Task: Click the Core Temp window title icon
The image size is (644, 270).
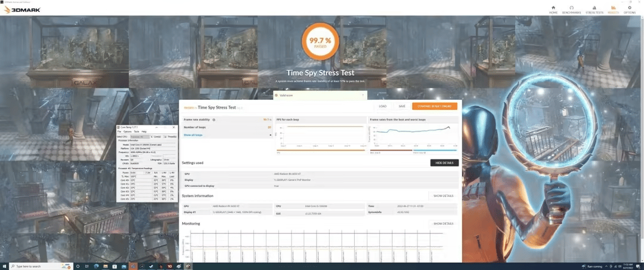Action: 118,128
